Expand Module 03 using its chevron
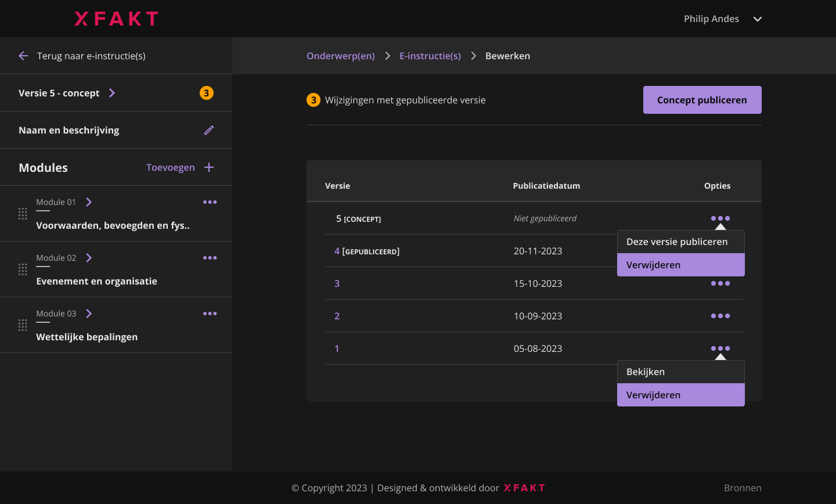The height and width of the screenshot is (504, 836). (x=89, y=314)
